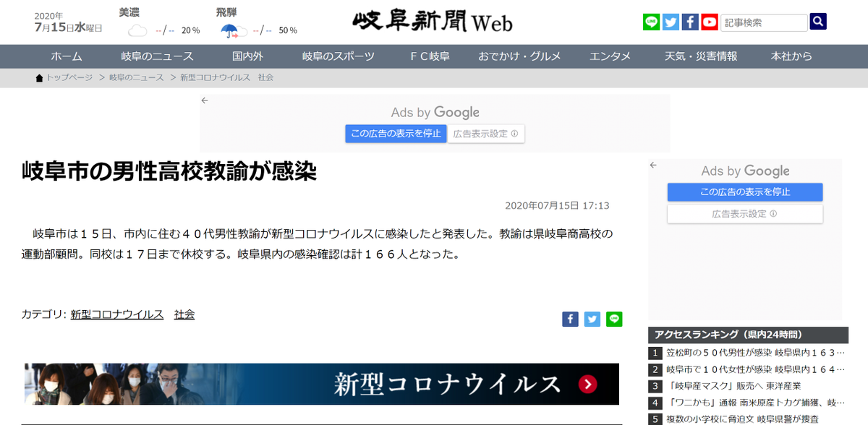
Task: Click この広告の表示を停止 in top ad
Action: point(396,134)
